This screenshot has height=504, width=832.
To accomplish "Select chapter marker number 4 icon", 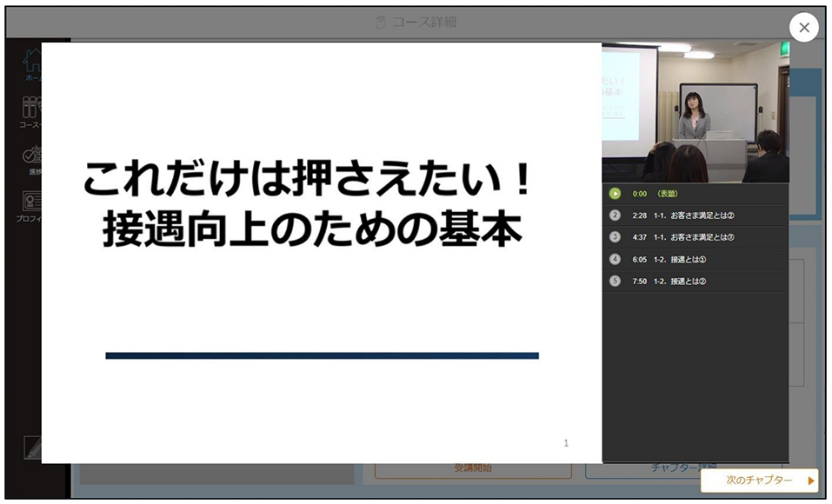I will coord(615,260).
